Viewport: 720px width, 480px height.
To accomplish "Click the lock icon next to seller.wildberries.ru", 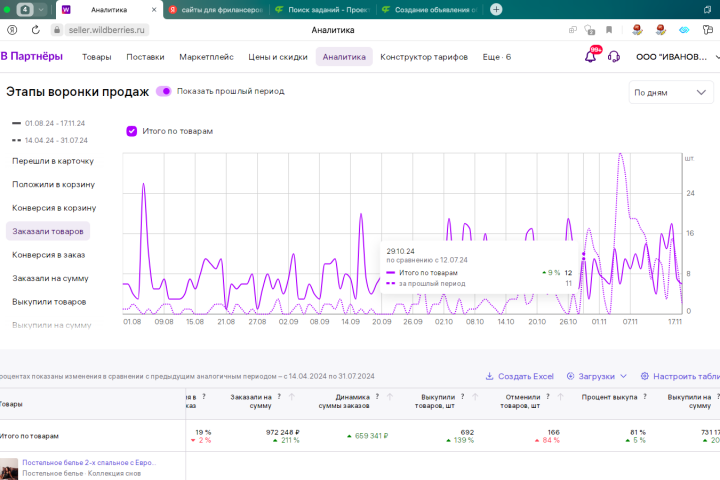I will pyautogui.click(x=56, y=30).
